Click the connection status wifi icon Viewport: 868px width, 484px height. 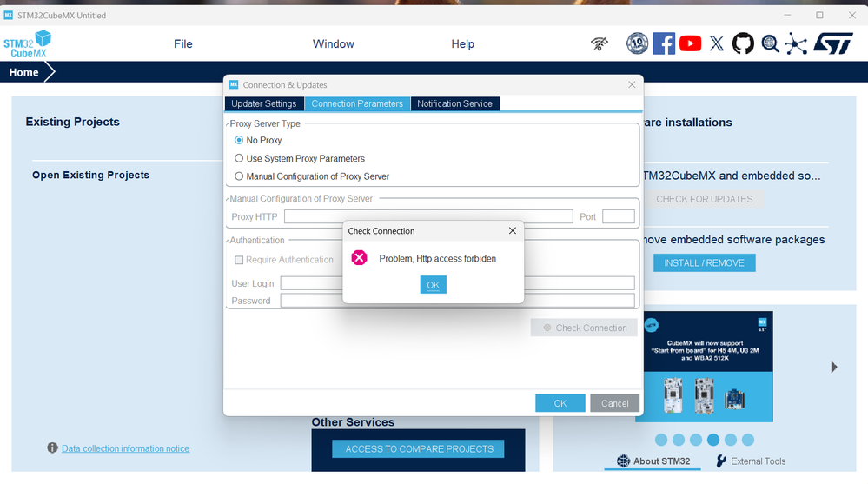click(x=599, y=43)
